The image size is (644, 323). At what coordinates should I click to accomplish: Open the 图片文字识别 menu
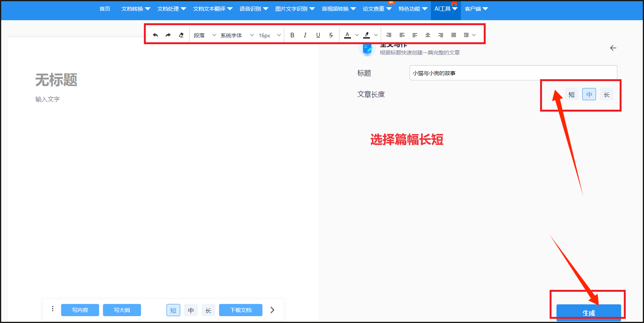point(295,9)
